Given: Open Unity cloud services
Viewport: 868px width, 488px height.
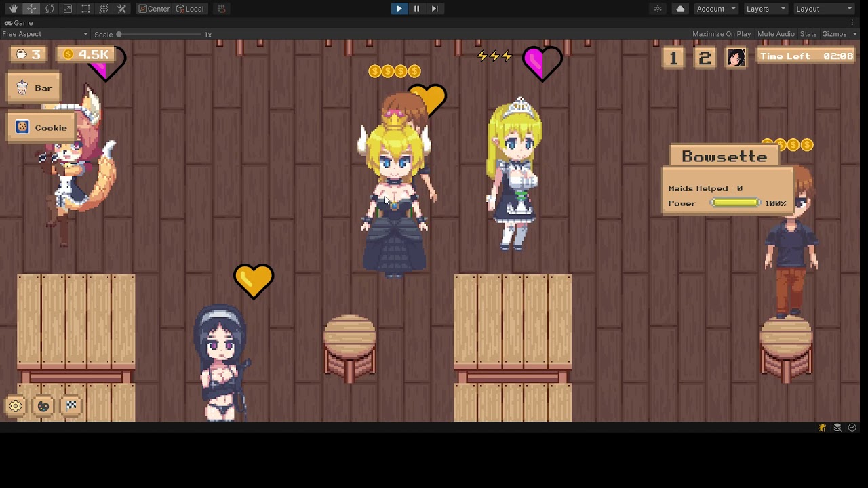Looking at the screenshot, I should click(x=680, y=9).
